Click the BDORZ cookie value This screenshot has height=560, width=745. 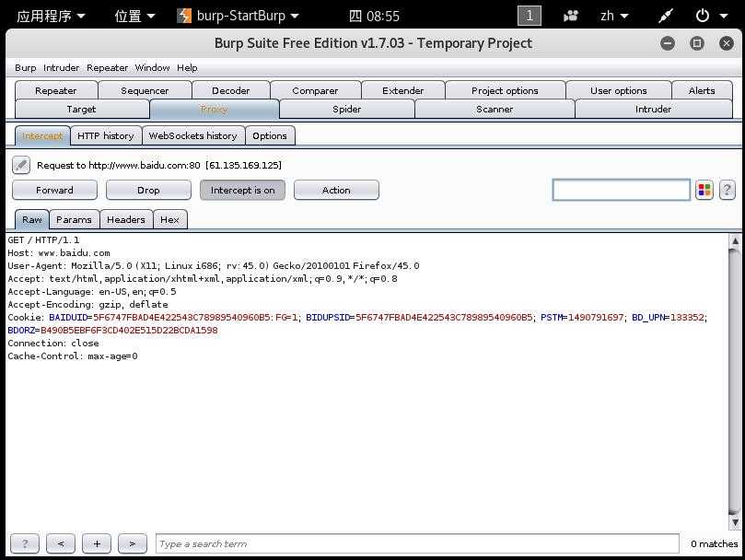tap(129, 330)
